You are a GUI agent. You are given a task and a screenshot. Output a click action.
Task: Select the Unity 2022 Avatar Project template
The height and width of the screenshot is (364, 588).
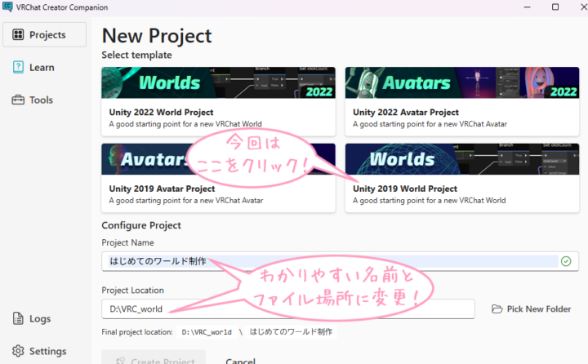click(x=462, y=101)
